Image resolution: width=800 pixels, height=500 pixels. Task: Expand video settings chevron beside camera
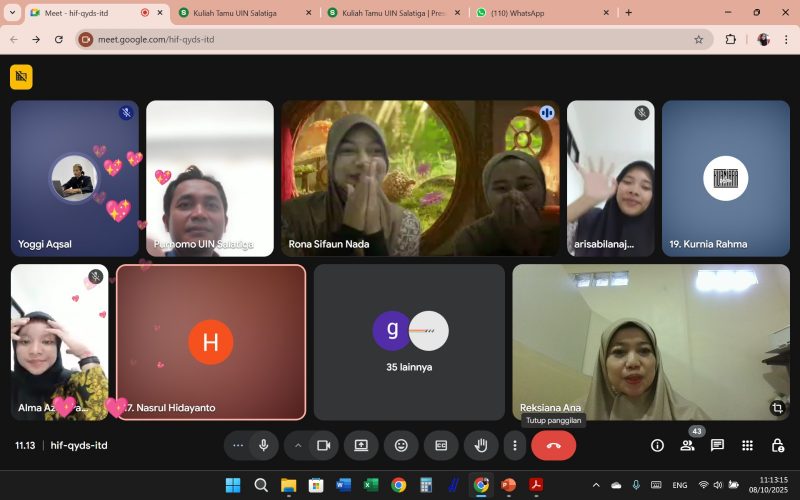(x=298, y=445)
